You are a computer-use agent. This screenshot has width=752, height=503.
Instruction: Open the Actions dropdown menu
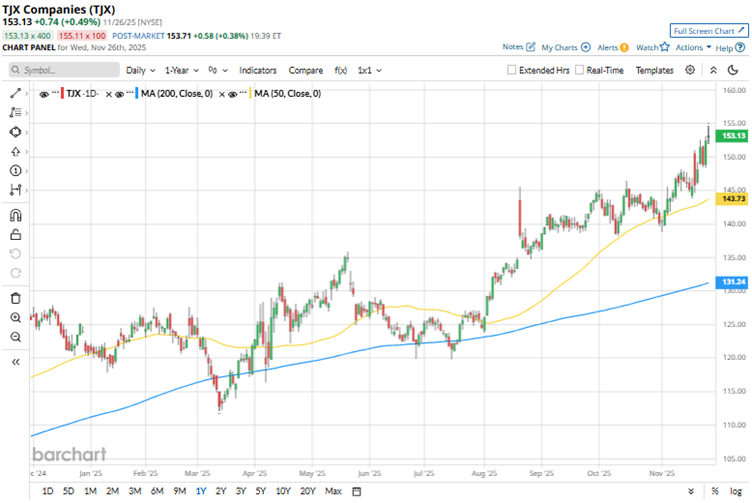[691, 47]
